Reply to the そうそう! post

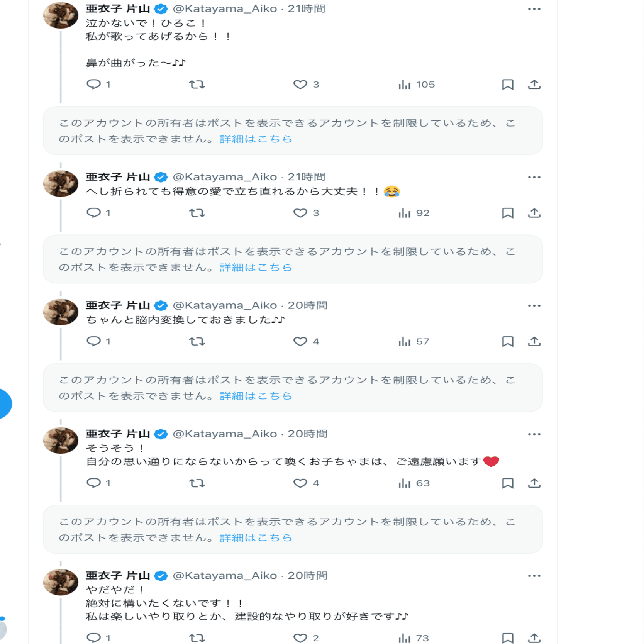coord(94,483)
